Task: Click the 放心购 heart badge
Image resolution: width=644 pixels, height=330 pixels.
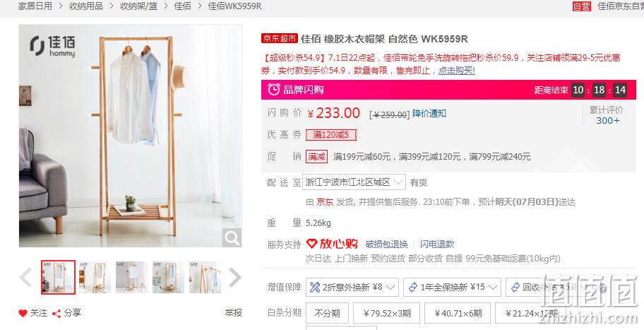Action: tap(332, 244)
